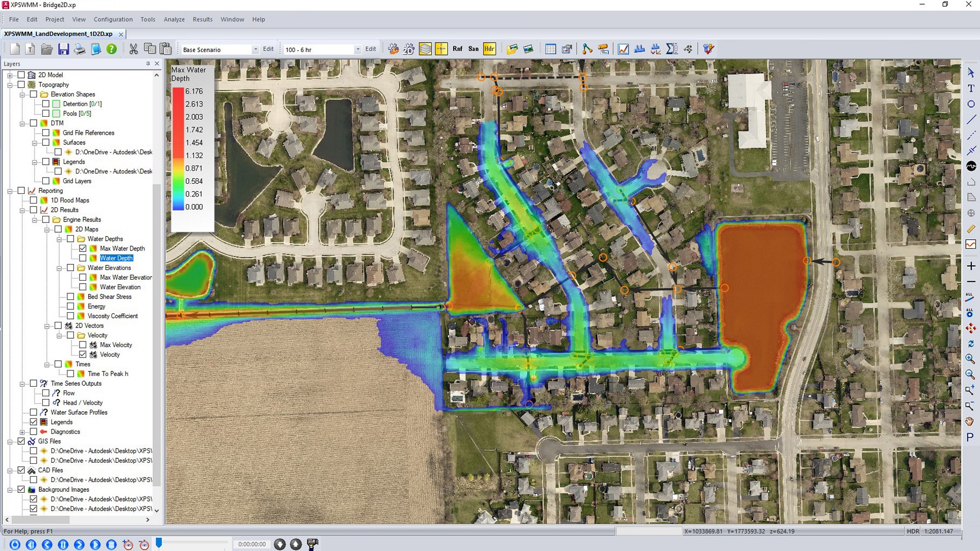Open the Configuration menu
Viewport: 980px width, 551px height.
point(113,19)
